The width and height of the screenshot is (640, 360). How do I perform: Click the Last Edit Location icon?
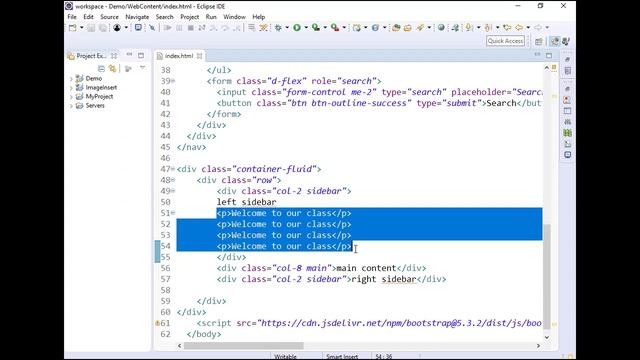pyautogui.click(x=507, y=28)
